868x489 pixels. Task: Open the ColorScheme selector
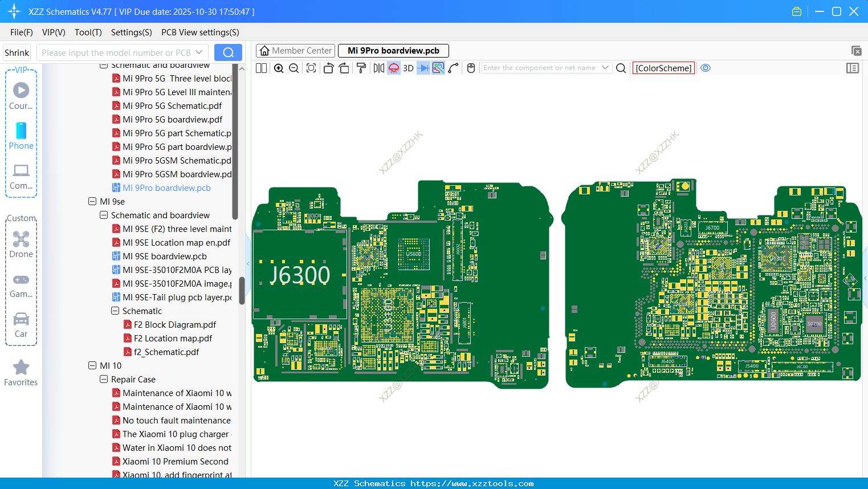[x=663, y=68]
